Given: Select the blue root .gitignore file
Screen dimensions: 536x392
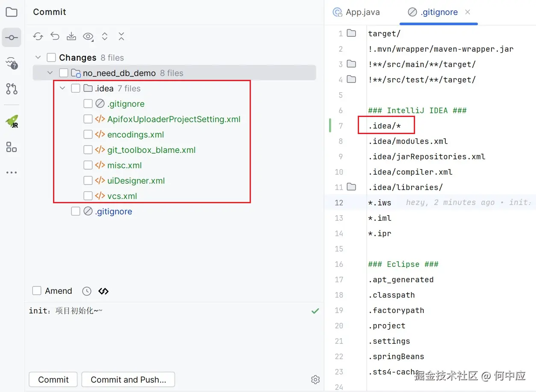Looking at the screenshot, I should pos(113,211).
